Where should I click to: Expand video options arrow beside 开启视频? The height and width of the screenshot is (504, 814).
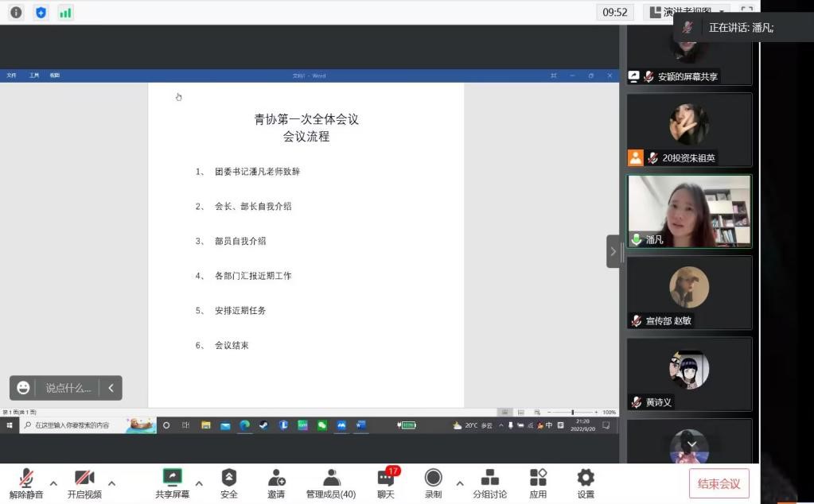[111, 483]
